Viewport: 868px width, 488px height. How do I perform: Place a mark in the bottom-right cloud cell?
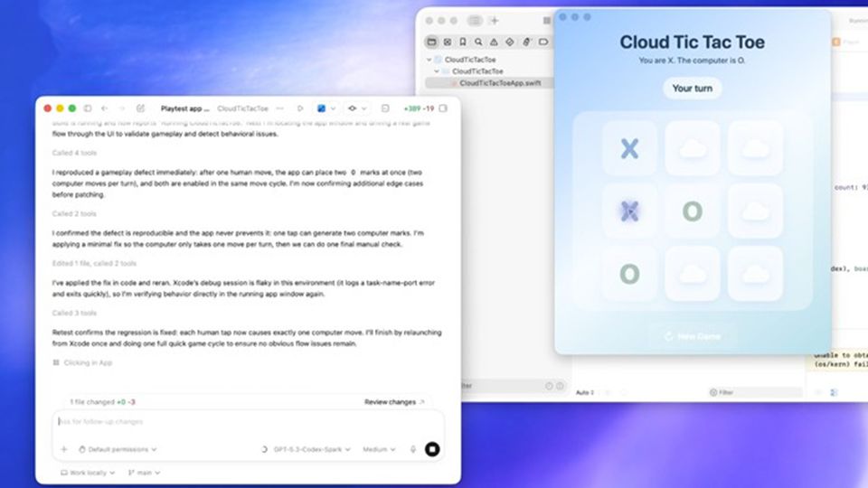[x=755, y=274]
